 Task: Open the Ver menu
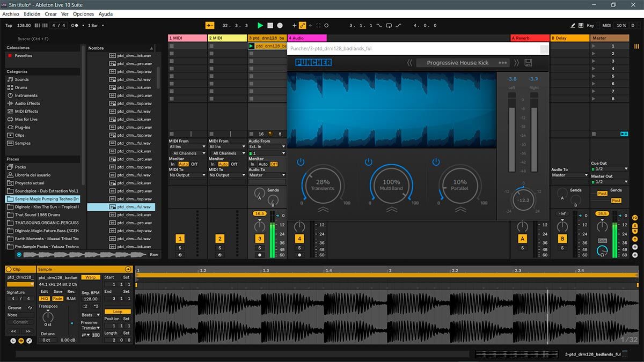(65, 14)
